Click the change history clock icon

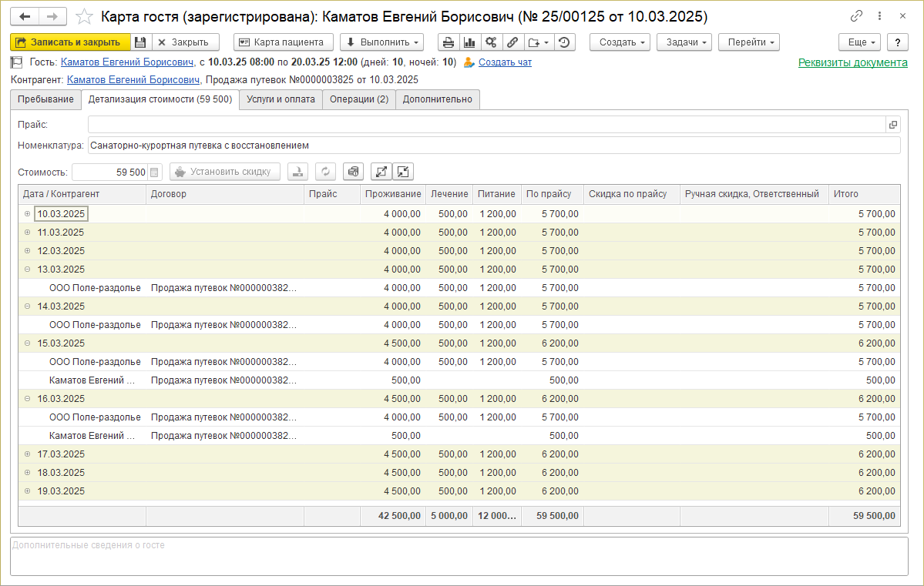click(565, 42)
